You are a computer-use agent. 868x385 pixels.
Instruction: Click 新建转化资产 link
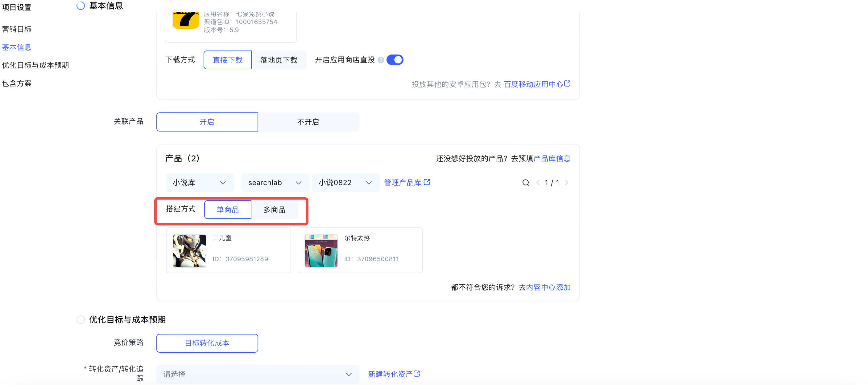(394, 374)
